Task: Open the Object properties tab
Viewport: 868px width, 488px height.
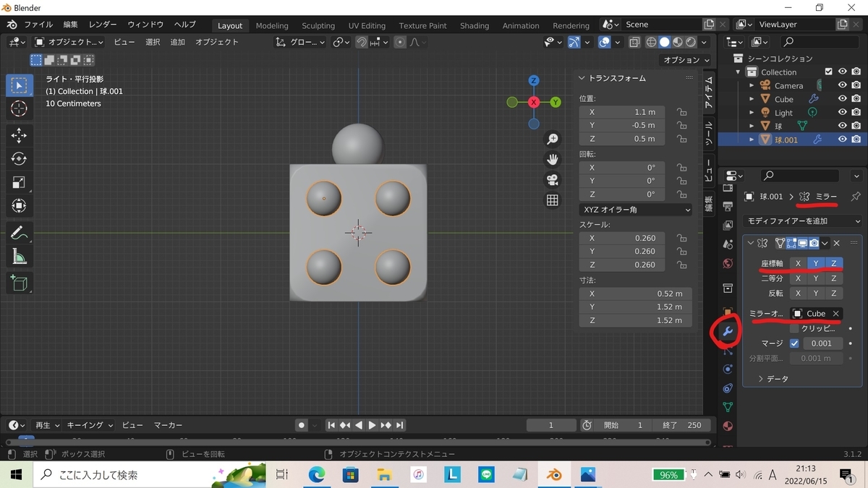Action: [x=728, y=312]
